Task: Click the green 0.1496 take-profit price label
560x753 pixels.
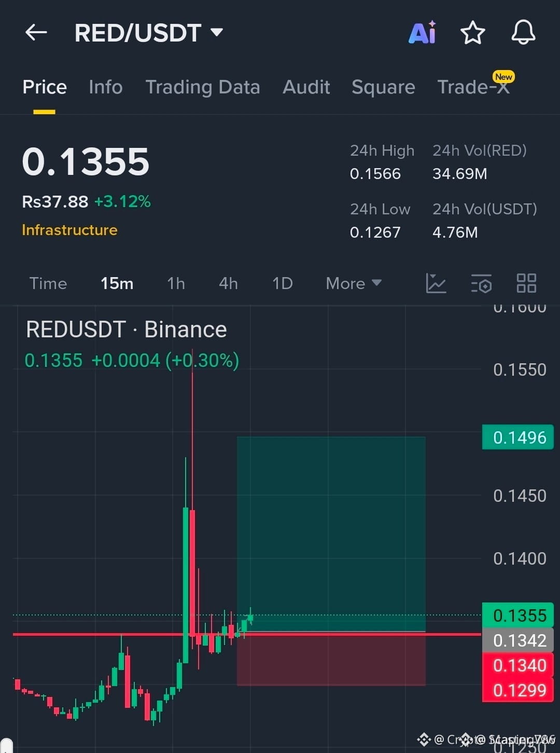Action: (518, 437)
